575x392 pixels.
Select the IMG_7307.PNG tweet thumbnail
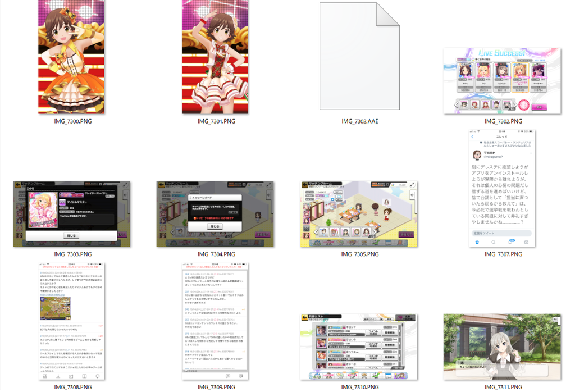pos(502,188)
